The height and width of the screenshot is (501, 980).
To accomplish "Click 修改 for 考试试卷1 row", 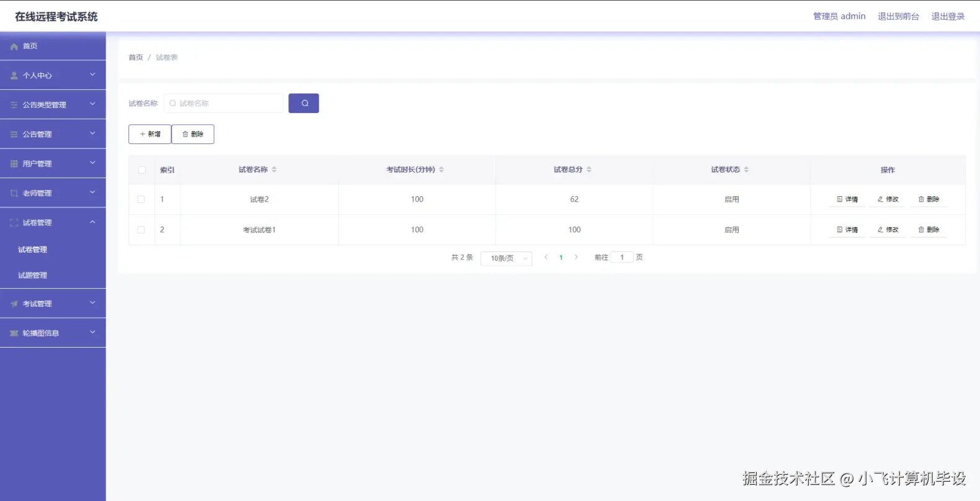I will tap(888, 230).
